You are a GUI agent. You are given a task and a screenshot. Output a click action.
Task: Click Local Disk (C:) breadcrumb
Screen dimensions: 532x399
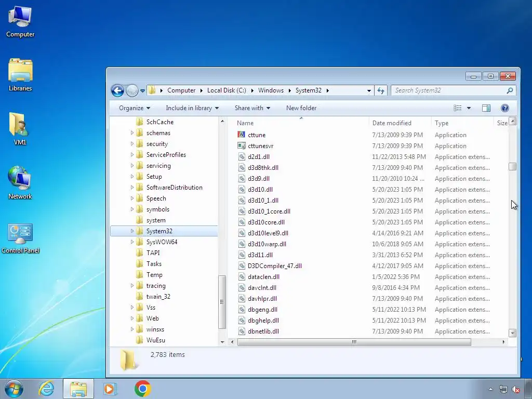[x=227, y=90]
